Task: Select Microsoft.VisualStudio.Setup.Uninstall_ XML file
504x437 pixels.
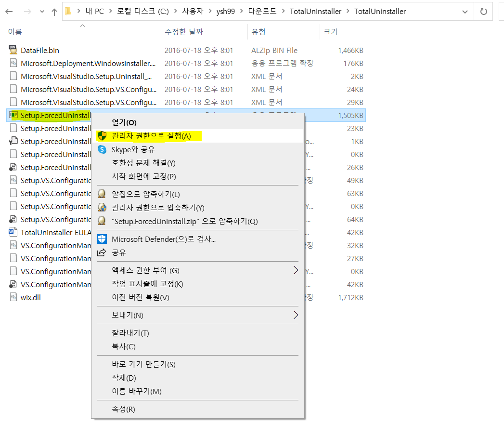Action: point(86,76)
